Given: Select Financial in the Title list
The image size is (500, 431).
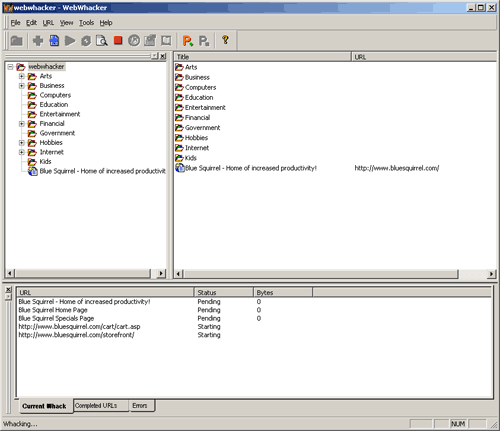Looking at the screenshot, I should click(x=197, y=118).
